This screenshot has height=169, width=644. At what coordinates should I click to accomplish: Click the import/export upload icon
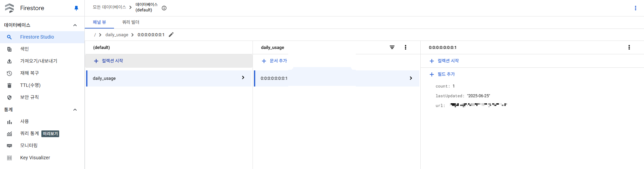[9, 61]
